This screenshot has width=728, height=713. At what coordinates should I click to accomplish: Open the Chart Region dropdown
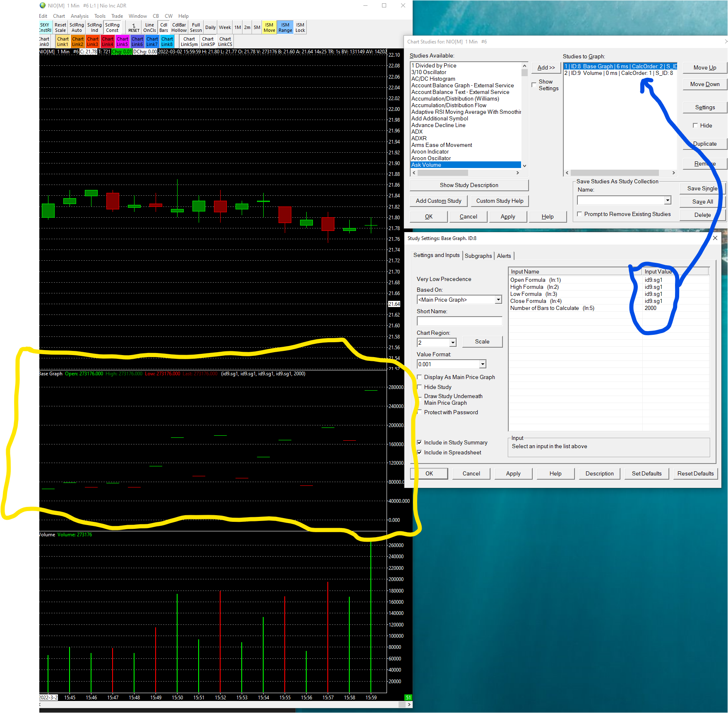(453, 343)
